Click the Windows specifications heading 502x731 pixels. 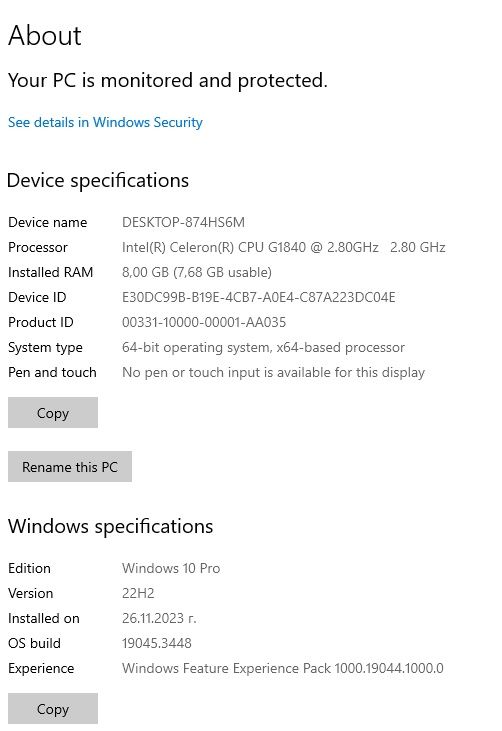coord(110,526)
